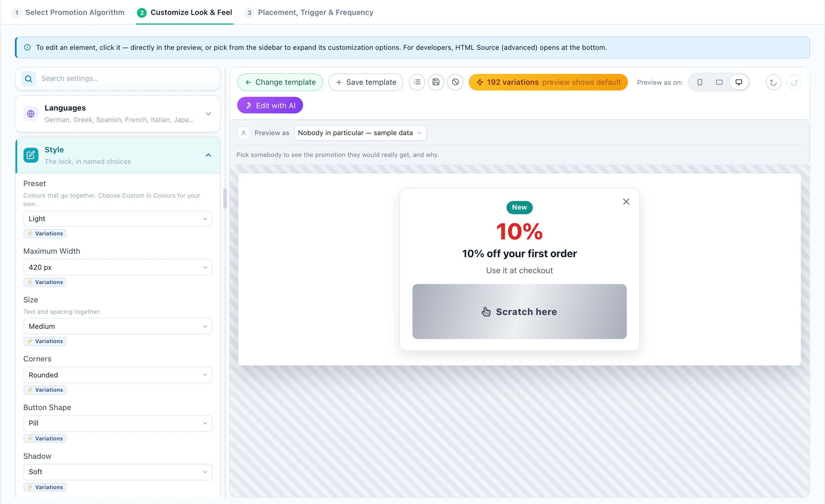825x504 pixels.
Task: Click the undo arrow icon
Action: click(x=773, y=82)
